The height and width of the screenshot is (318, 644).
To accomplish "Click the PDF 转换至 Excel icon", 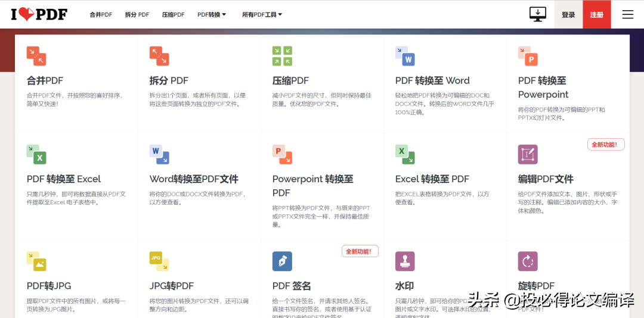I will [x=36, y=154].
